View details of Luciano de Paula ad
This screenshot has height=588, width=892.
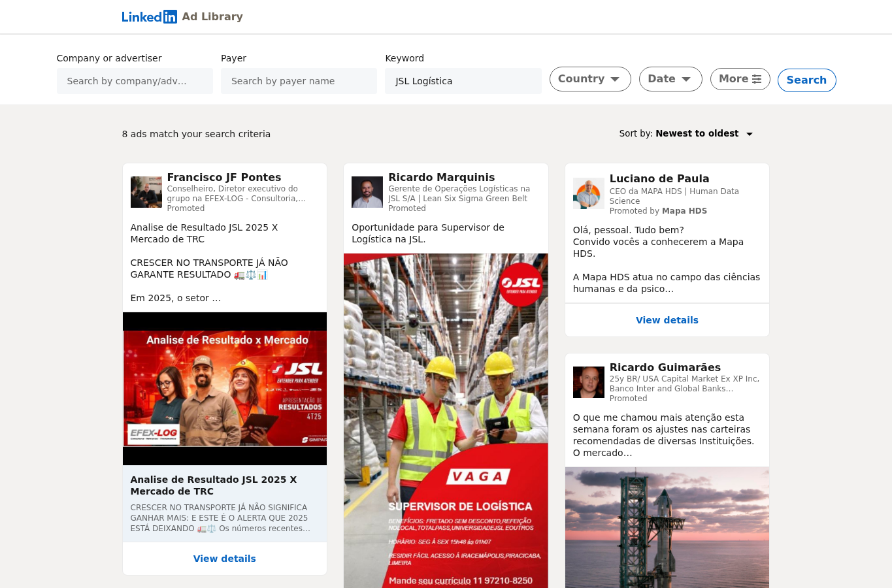pyautogui.click(x=667, y=320)
